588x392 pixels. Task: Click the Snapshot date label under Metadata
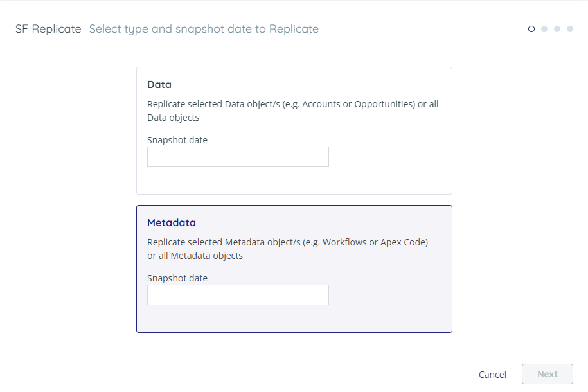177,278
